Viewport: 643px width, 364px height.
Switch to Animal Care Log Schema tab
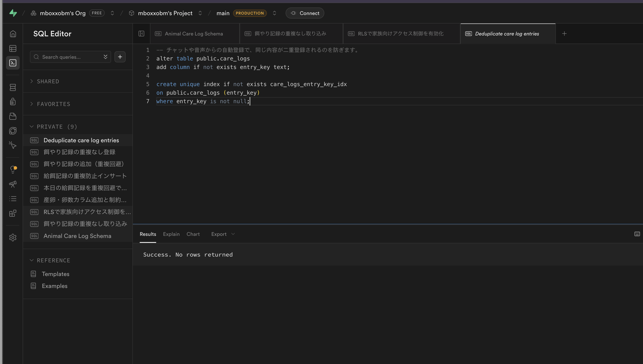pyautogui.click(x=195, y=34)
